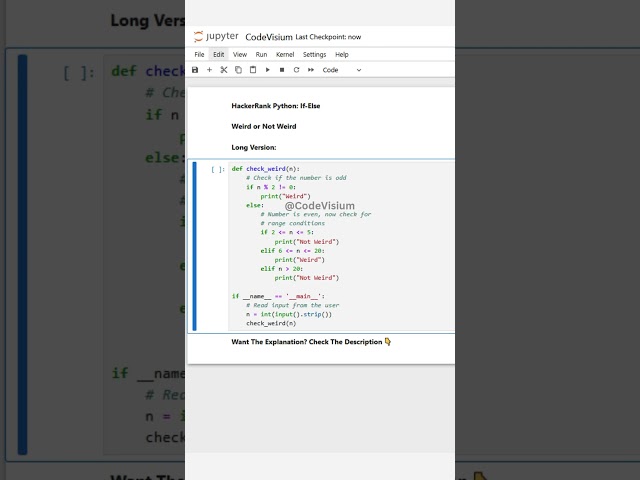Click the def check_weird(n) code line

pos(266,169)
